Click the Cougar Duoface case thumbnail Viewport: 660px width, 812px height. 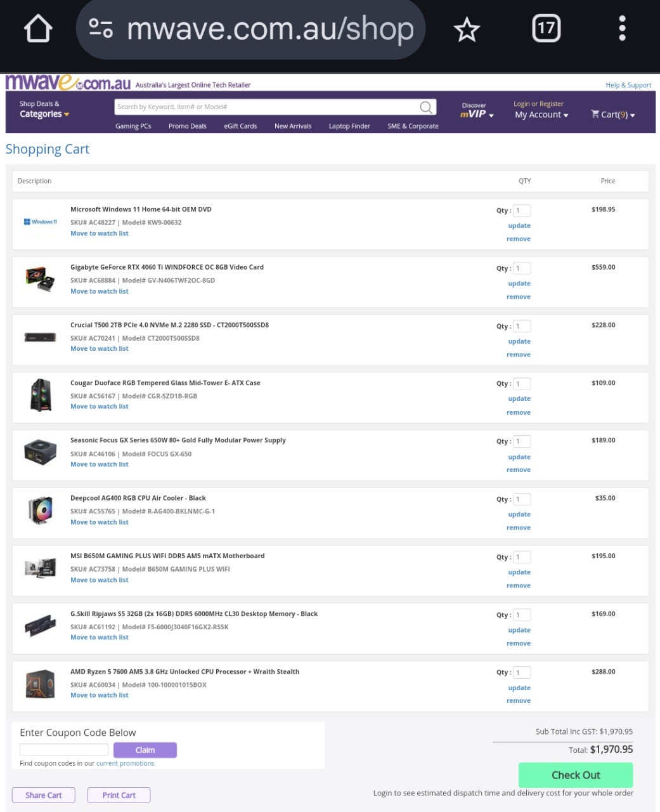[41, 395]
